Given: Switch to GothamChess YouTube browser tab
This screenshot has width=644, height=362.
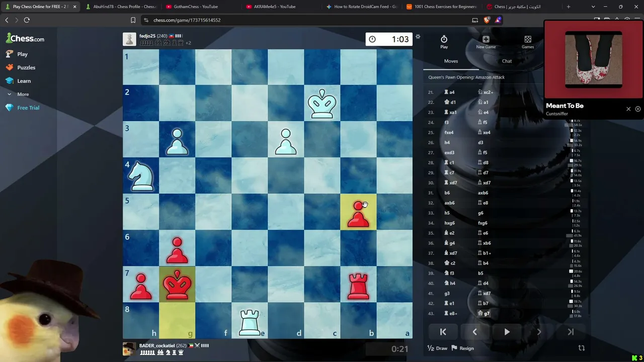Looking at the screenshot, I should [x=196, y=7].
